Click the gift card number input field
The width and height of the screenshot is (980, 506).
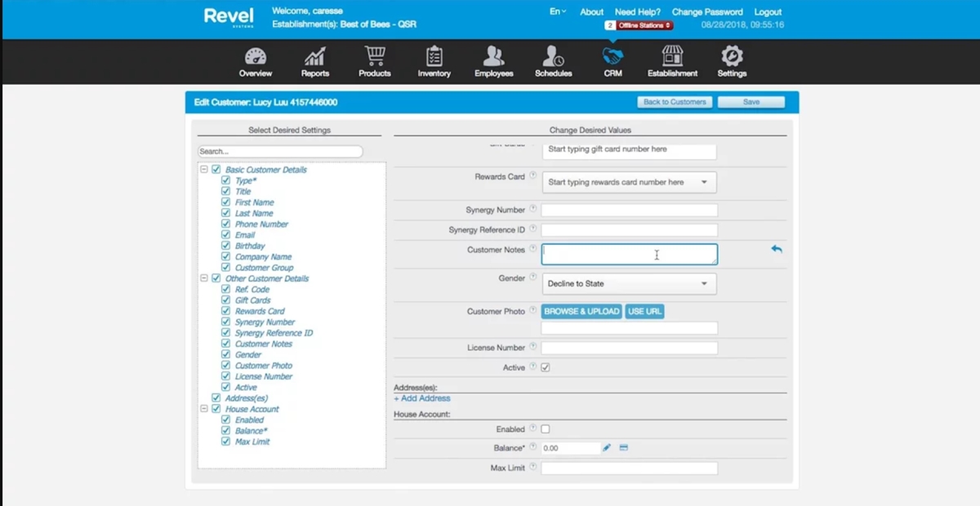[x=629, y=150]
